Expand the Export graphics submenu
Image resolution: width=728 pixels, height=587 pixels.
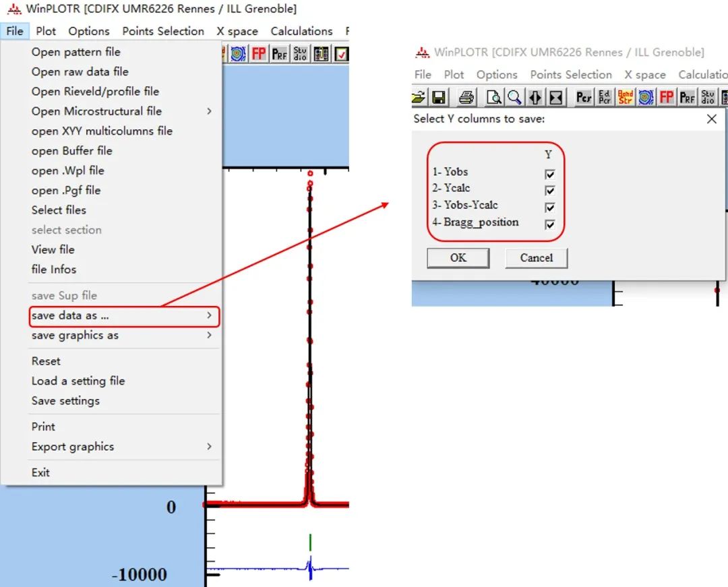pos(121,447)
